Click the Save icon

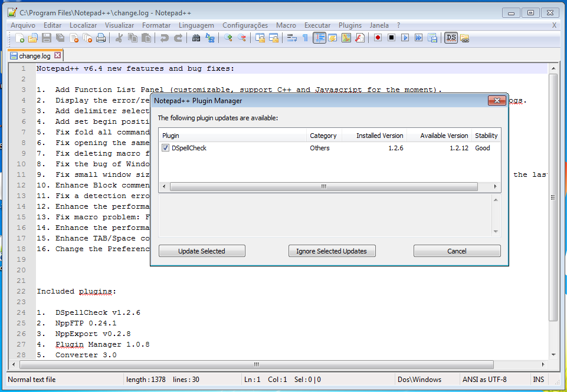(x=47, y=38)
